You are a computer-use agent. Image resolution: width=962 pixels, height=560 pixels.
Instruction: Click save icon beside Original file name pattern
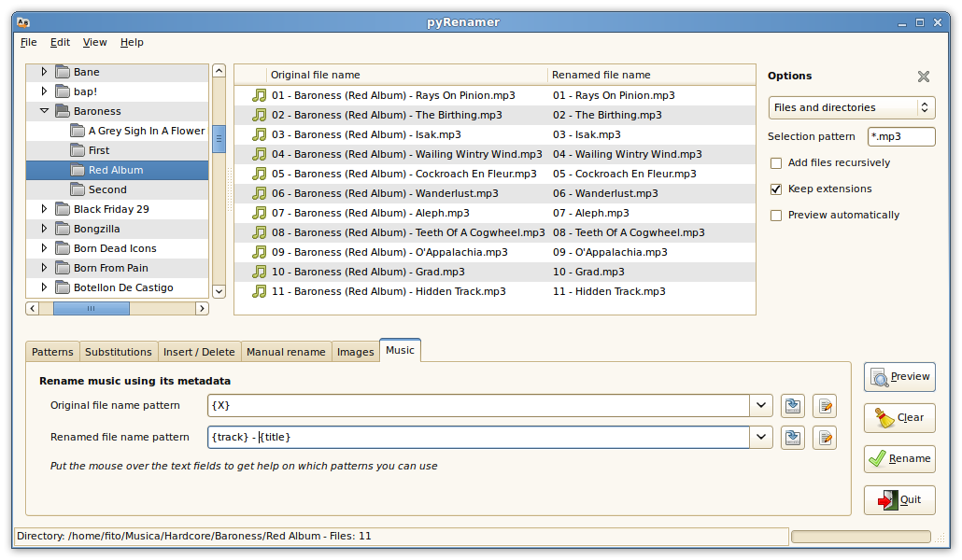point(793,405)
